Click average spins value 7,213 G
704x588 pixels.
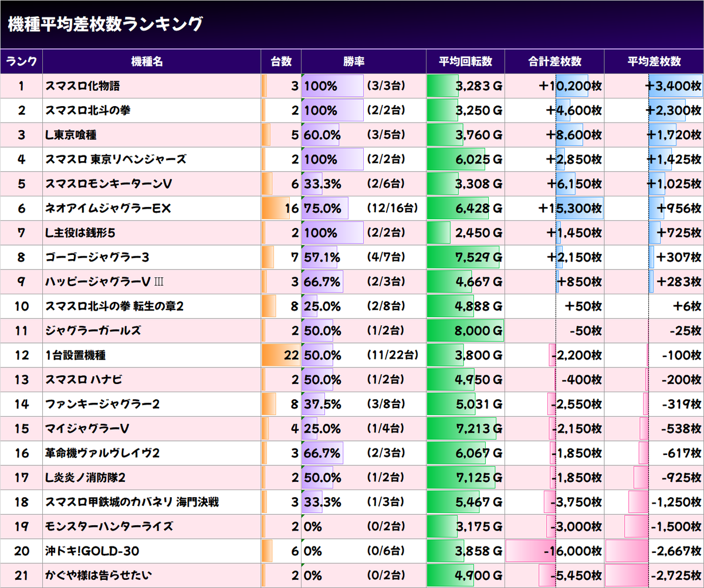point(479,429)
